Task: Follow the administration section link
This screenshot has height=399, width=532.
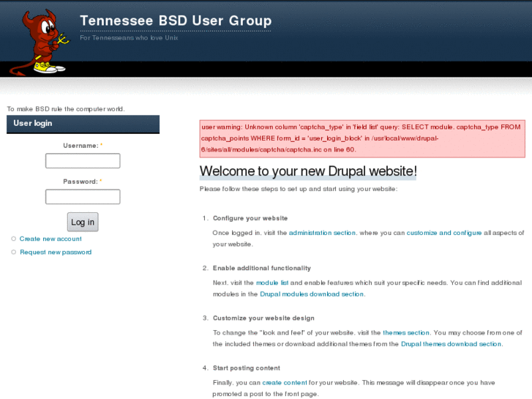Action: click(322, 233)
